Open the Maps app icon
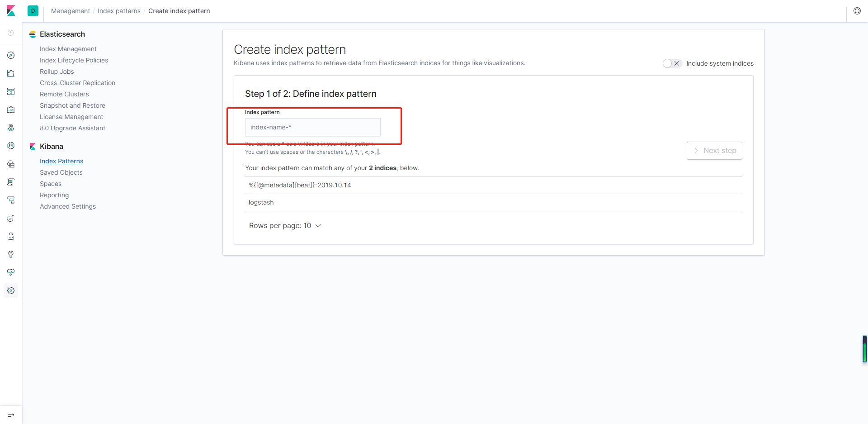Viewport: 868px width, 424px height. click(11, 128)
